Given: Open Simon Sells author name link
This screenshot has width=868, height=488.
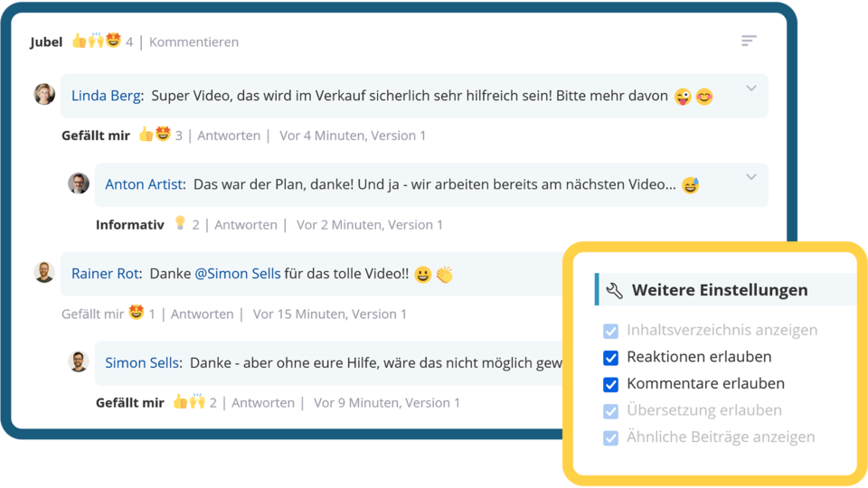Looking at the screenshot, I should pyautogui.click(x=142, y=362).
